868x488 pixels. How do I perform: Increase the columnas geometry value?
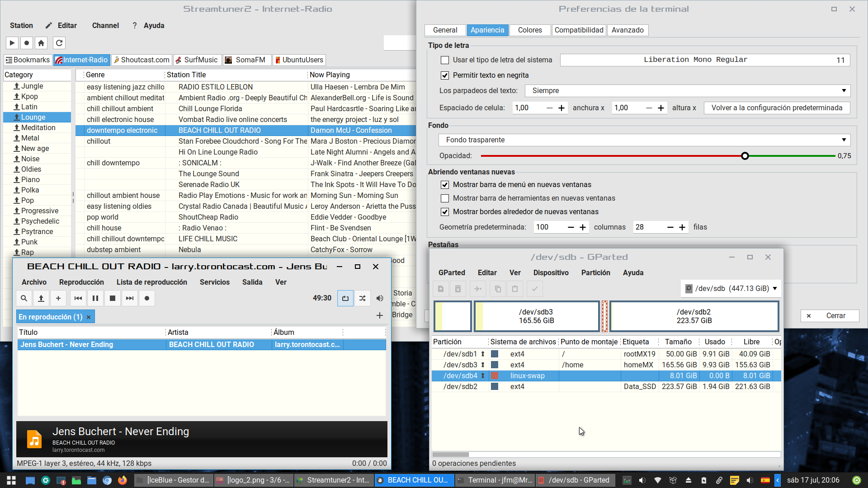(x=583, y=227)
